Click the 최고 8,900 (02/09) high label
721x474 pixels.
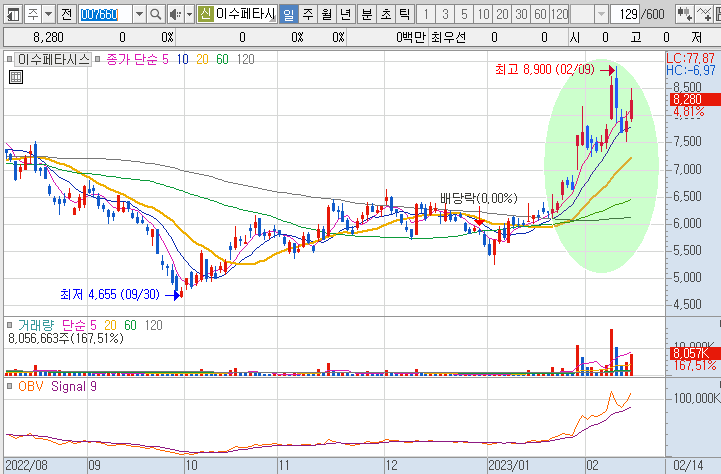click(544, 69)
